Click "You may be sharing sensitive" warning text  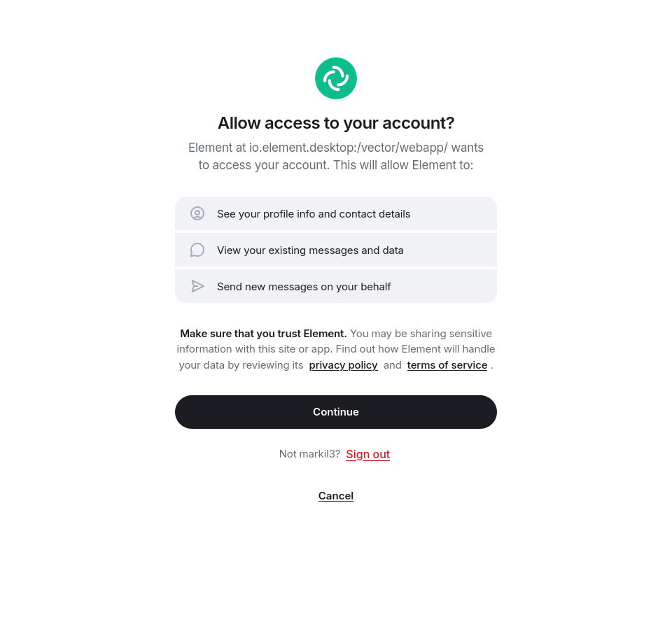coord(421,334)
